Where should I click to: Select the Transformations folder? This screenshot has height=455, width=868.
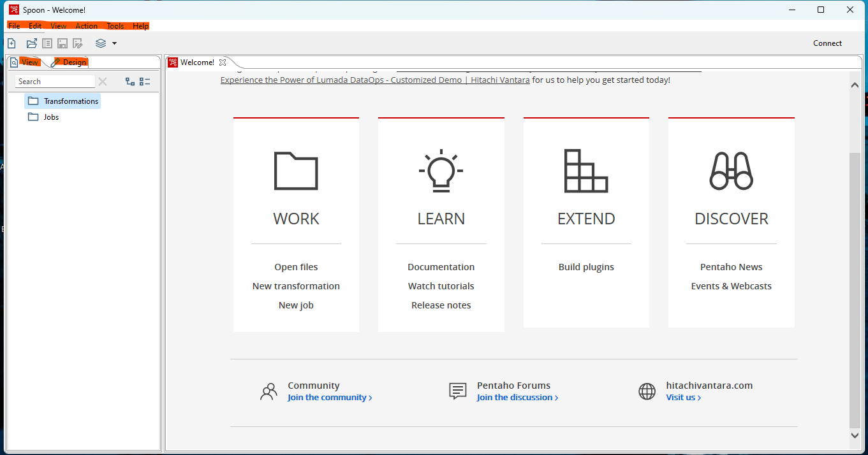(x=70, y=101)
